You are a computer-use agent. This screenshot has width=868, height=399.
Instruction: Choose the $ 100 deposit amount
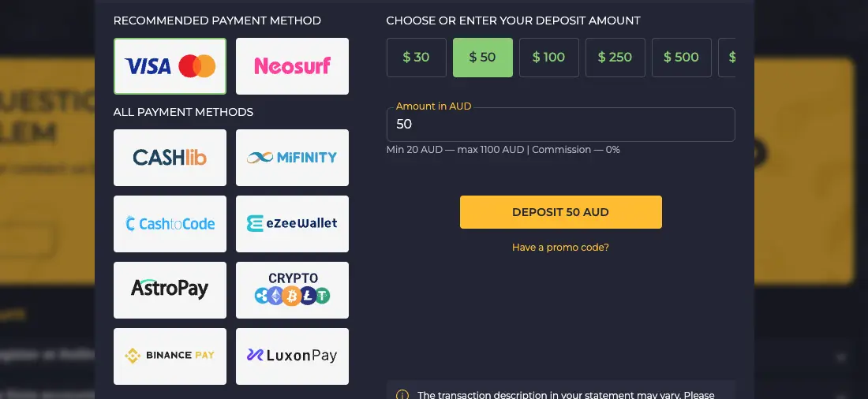click(x=549, y=58)
